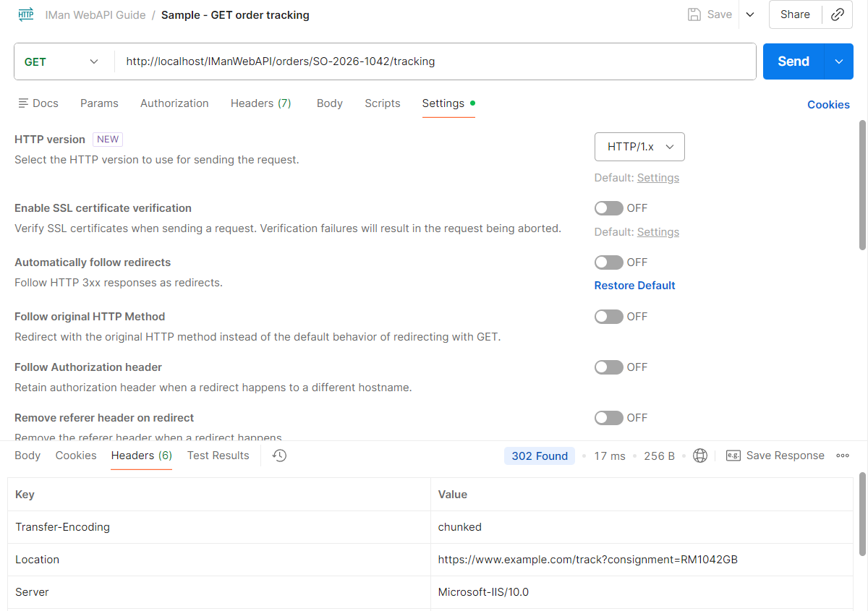Click the Save Response e.g. icon
This screenshot has height=611, width=868.
coord(733,456)
